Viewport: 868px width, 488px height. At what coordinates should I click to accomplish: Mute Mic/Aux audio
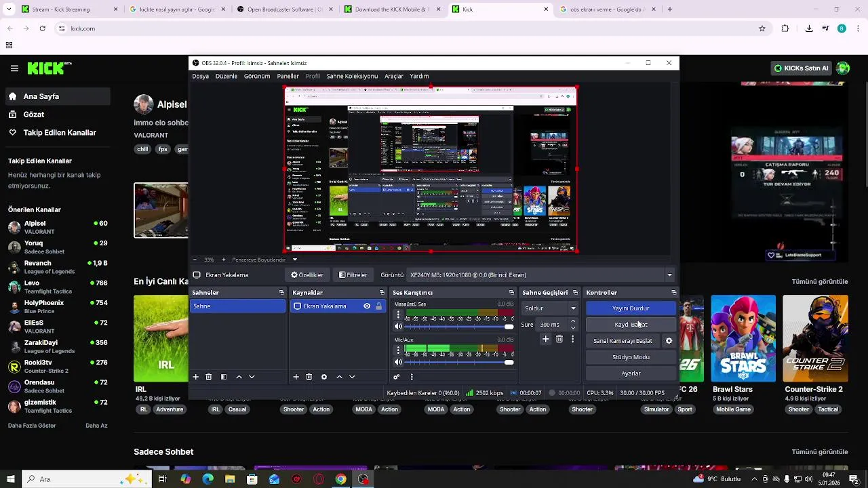(x=398, y=362)
